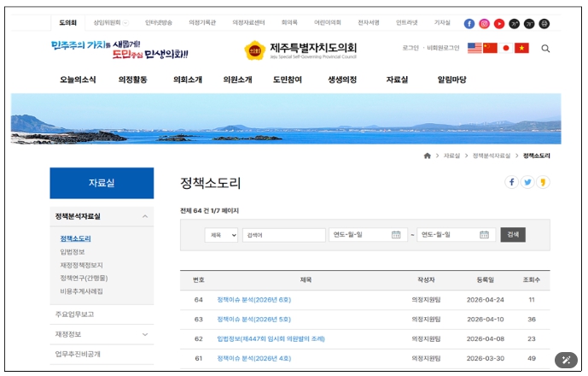Switch site language via Japanese flag
The width and height of the screenshot is (588, 376).
[506, 49]
